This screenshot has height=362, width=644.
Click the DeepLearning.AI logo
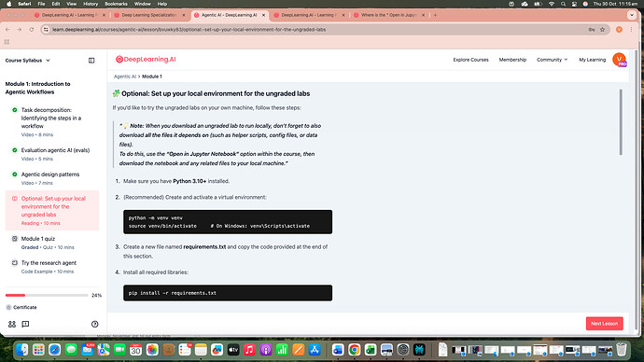pyautogui.click(x=146, y=59)
